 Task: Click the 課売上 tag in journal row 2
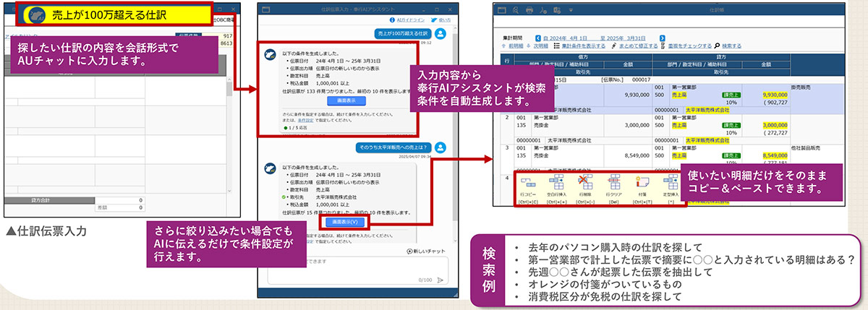[x=733, y=124]
